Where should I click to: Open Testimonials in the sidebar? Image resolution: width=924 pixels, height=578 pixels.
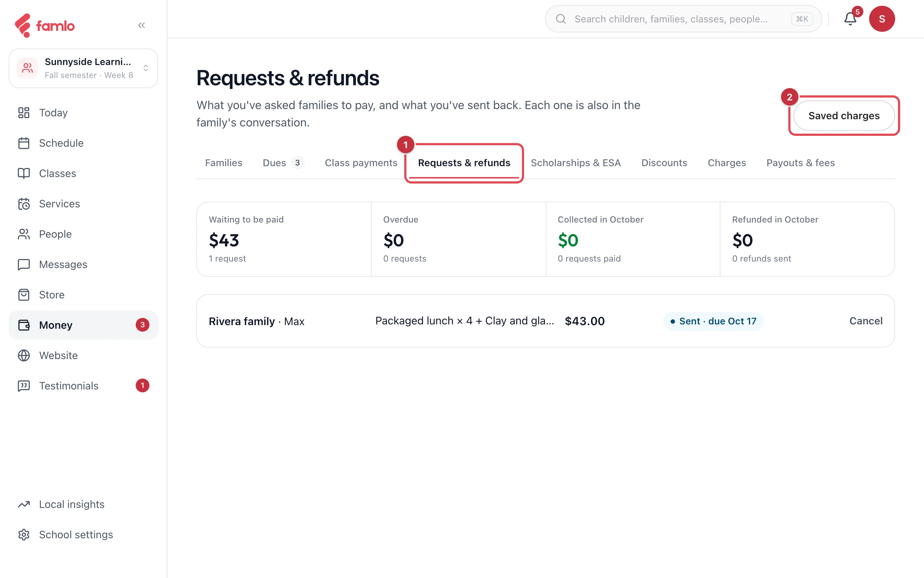83,386
